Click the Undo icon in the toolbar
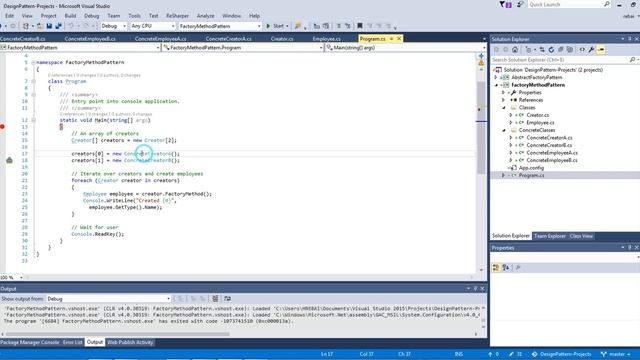Viewport: 640px width, 360px height. pos(71,26)
